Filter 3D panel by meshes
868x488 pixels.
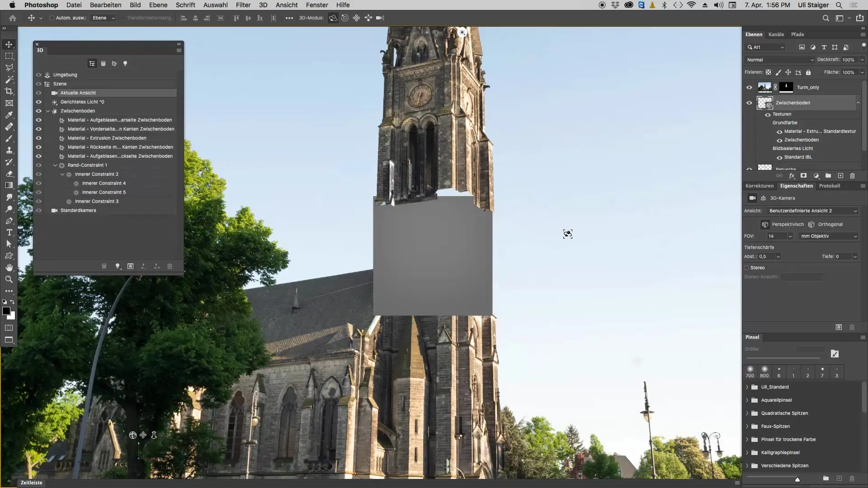coord(103,64)
